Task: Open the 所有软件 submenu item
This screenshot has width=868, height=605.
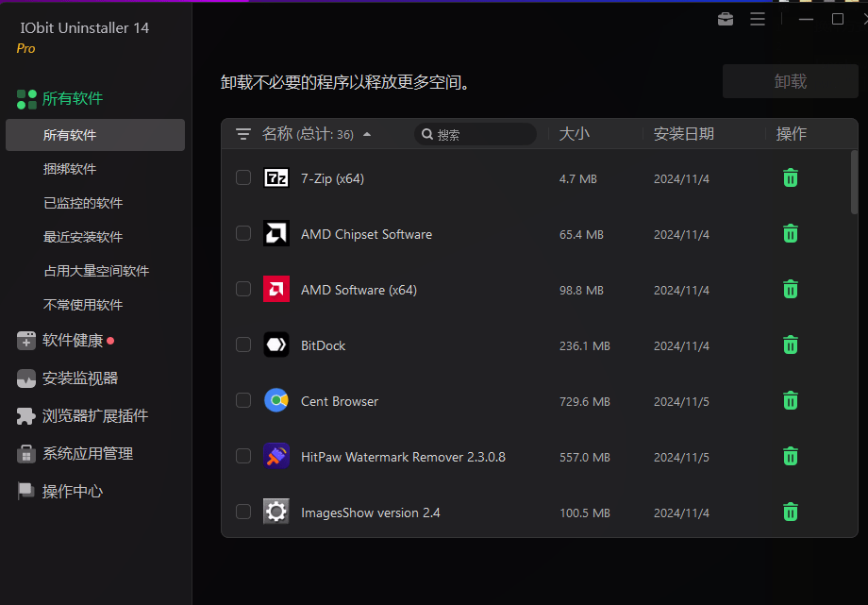Action: point(95,135)
